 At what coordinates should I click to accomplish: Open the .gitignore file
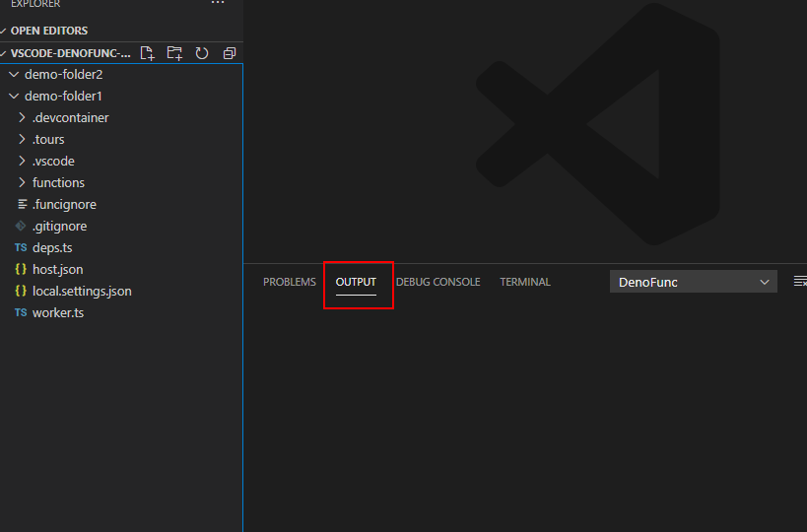[60, 226]
